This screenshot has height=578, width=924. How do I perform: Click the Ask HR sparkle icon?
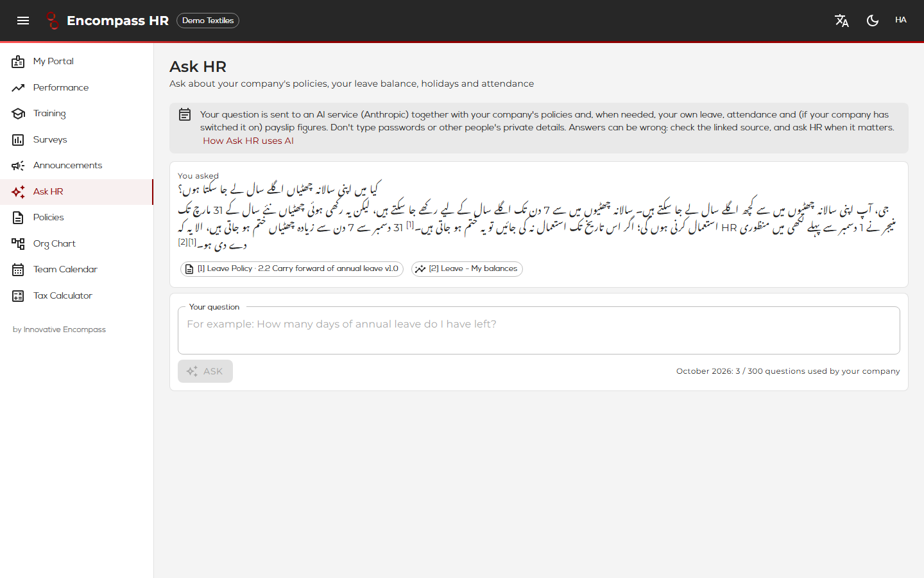pos(18,191)
